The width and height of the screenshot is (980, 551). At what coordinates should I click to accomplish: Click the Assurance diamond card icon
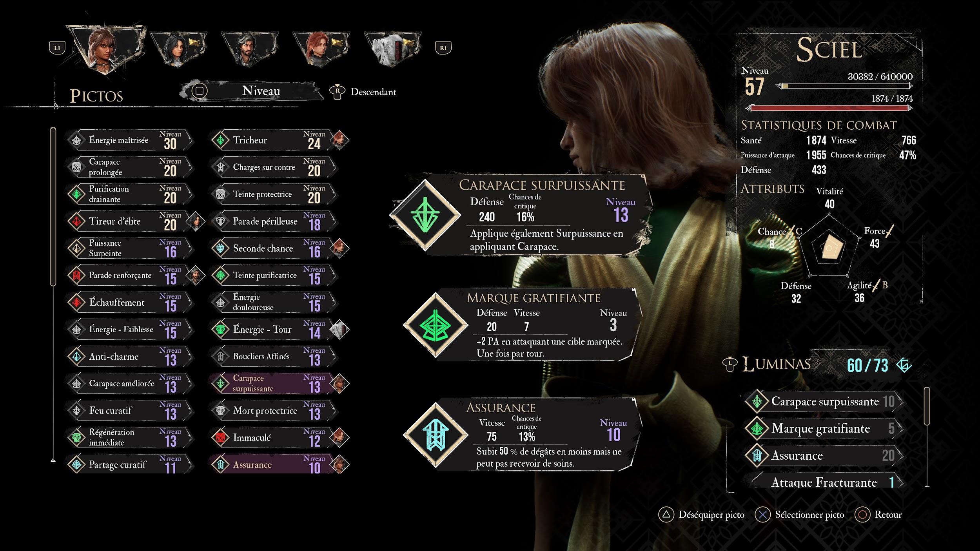(x=436, y=435)
